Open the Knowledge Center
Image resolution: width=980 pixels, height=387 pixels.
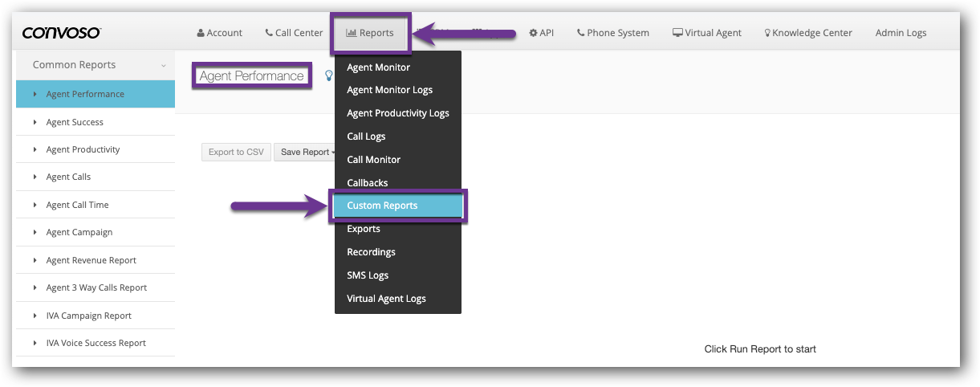coord(808,33)
